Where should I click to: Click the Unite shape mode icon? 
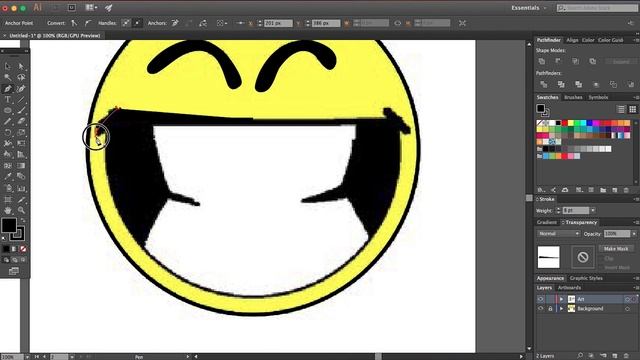point(542,62)
